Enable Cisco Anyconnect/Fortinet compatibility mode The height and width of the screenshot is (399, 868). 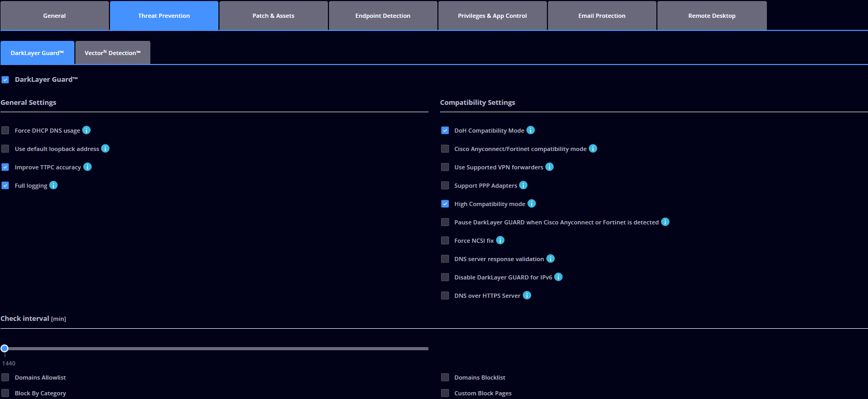[x=445, y=149]
